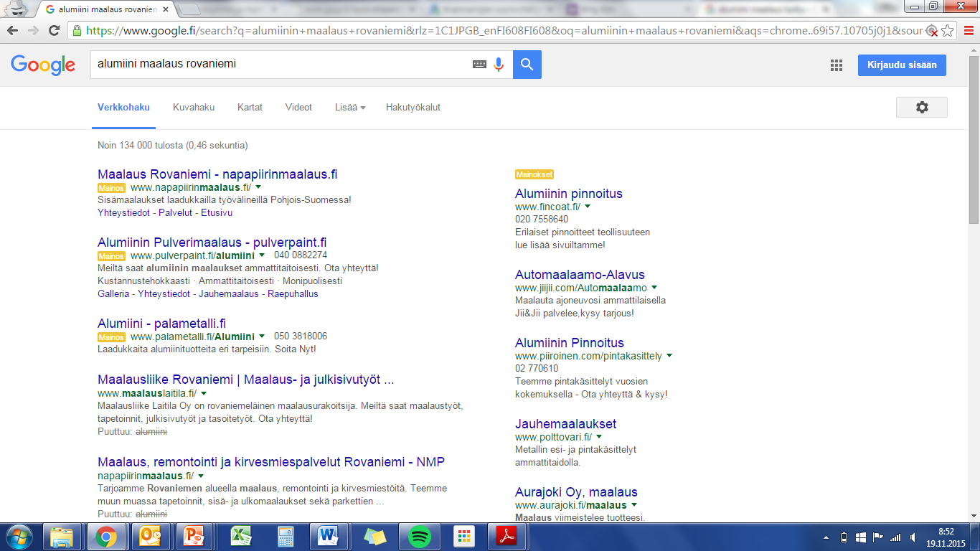Viewport: 980px width, 551px height.
Task: Click the network signal tray icon
Action: [x=895, y=537]
